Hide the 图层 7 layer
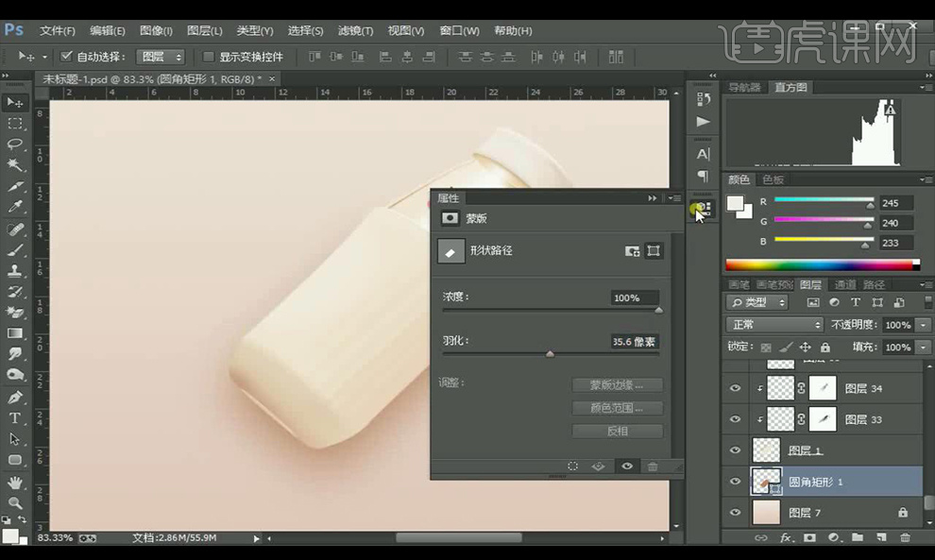This screenshot has width=935, height=560. 736,512
